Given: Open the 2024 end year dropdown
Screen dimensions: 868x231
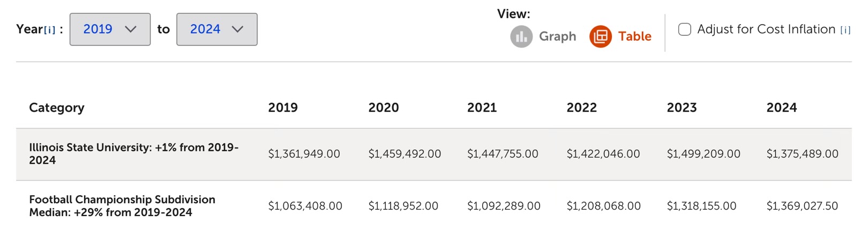Looking at the screenshot, I should (x=216, y=29).
